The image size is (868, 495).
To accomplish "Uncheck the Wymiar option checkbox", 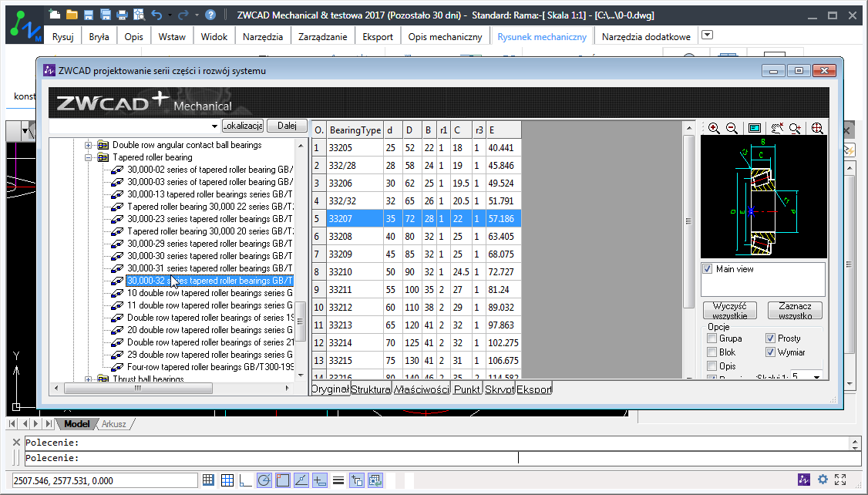I will pyautogui.click(x=771, y=352).
